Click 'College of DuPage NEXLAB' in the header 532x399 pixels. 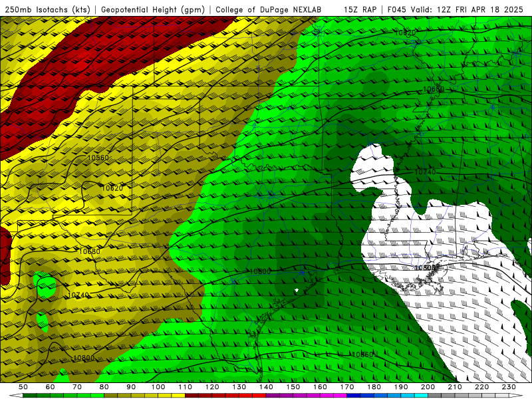tap(269, 10)
